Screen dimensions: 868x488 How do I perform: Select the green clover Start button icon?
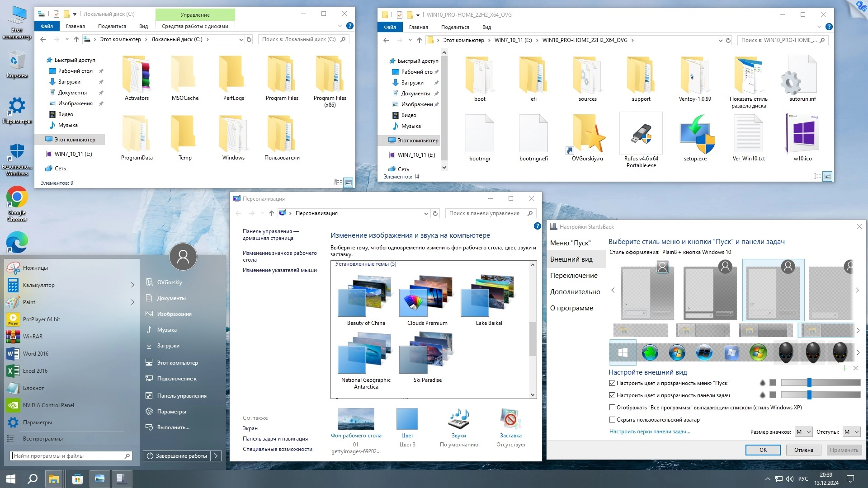tap(650, 353)
